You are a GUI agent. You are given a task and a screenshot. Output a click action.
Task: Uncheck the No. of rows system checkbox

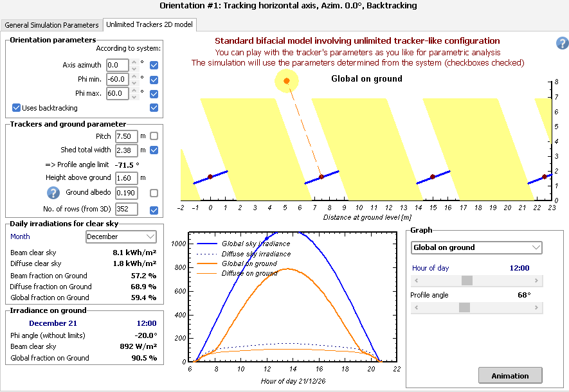click(154, 209)
